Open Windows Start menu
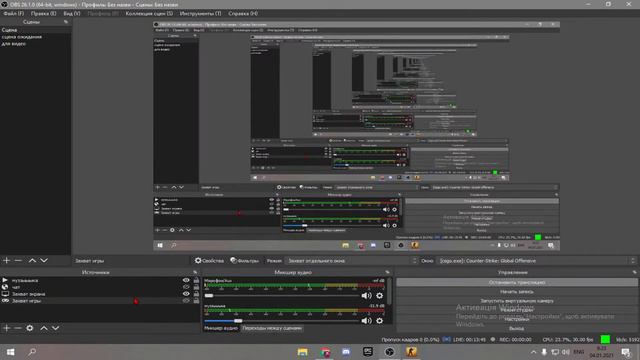 tap(11, 352)
